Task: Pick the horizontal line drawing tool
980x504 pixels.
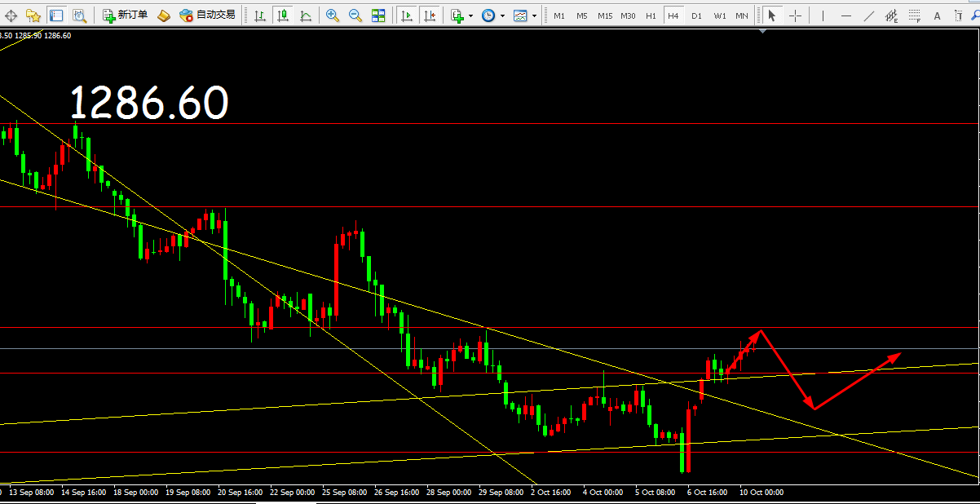Action: pos(845,15)
